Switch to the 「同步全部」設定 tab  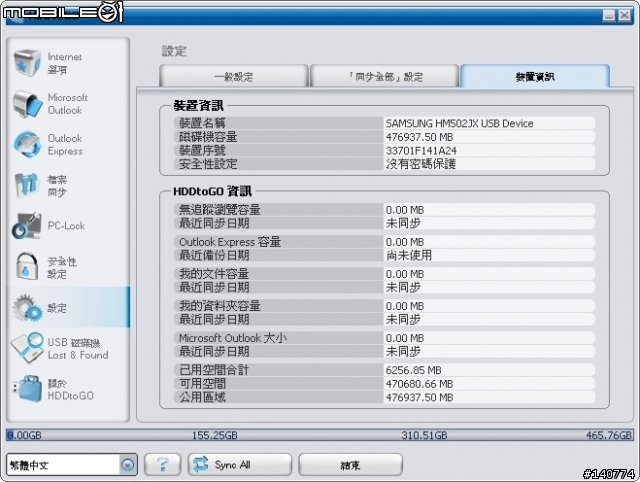pos(385,76)
